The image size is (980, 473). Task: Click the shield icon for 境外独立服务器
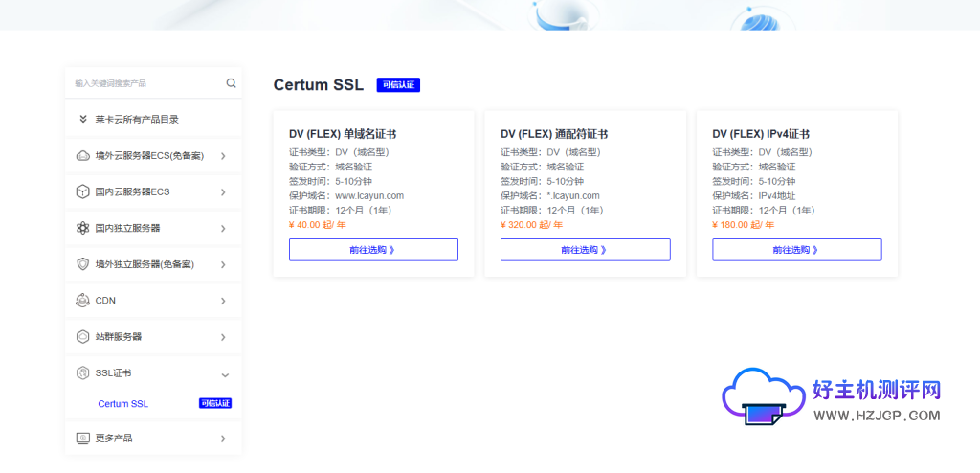[x=82, y=264]
